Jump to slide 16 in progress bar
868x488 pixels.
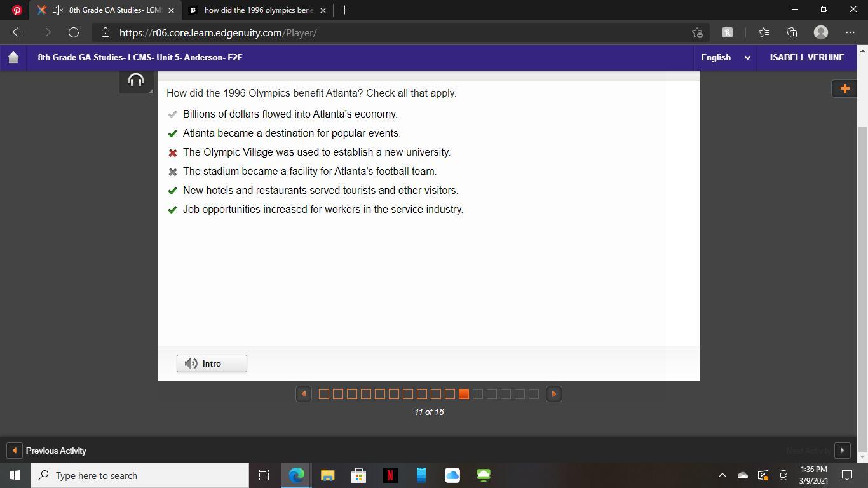pyautogui.click(x=534, y=394)
